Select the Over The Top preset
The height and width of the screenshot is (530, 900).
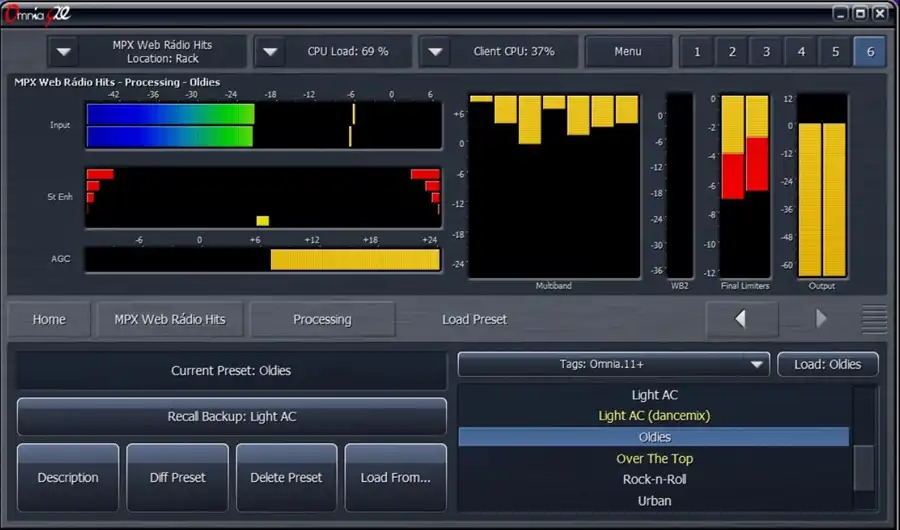pos(654,458)
